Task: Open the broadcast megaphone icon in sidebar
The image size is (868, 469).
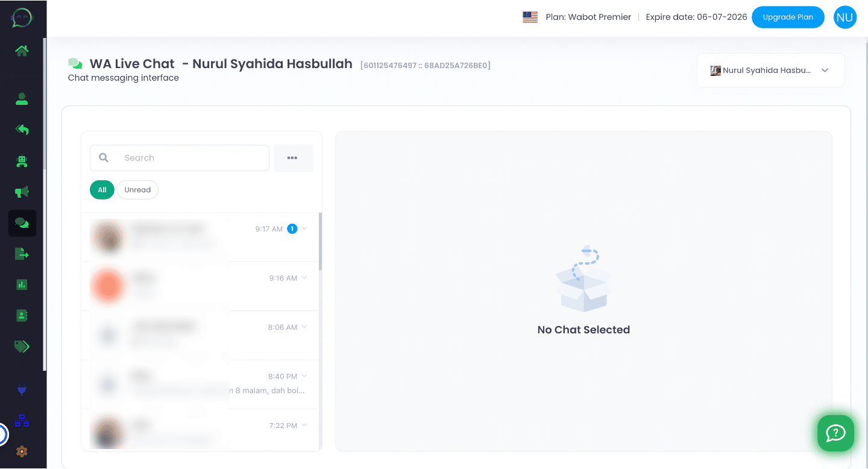Action: tap(22, 192)
